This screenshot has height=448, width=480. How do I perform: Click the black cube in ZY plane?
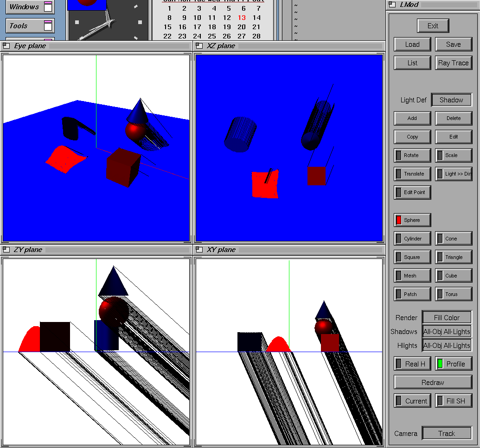tap(55, 337)
